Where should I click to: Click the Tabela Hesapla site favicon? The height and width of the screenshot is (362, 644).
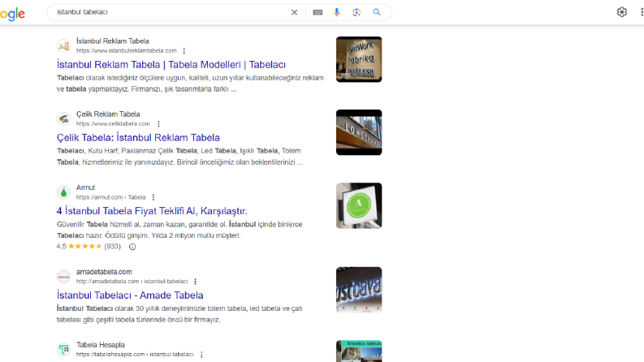click(63, 350)
